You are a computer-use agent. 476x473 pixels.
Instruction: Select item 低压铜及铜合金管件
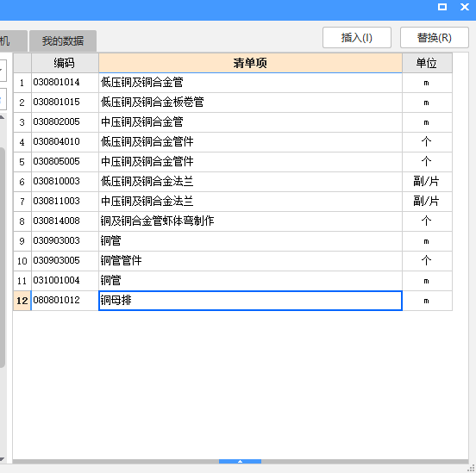(x=147, y=141)
